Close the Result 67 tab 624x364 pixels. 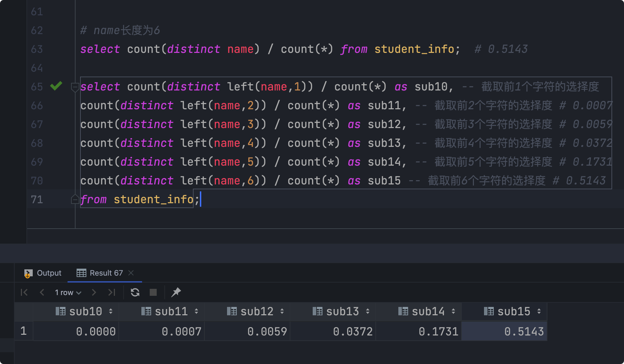pos(131,273)
